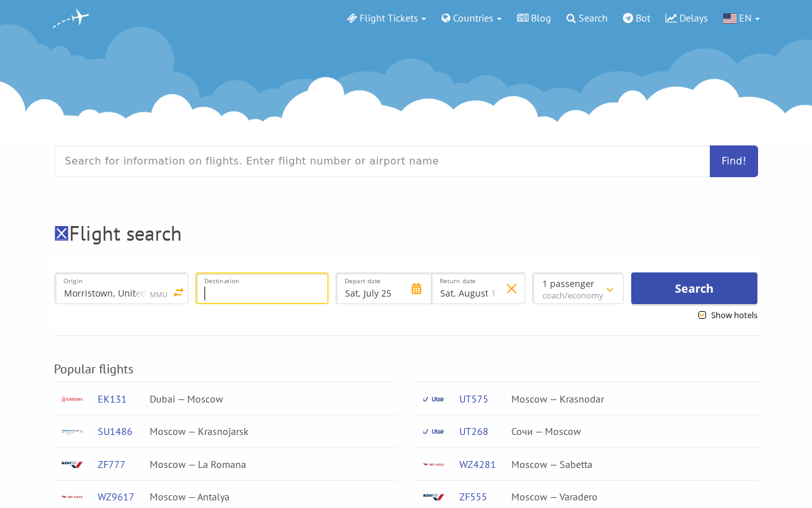Click the Azur Air logo next to ZF555
812x508 pixels.
point(433,497)
